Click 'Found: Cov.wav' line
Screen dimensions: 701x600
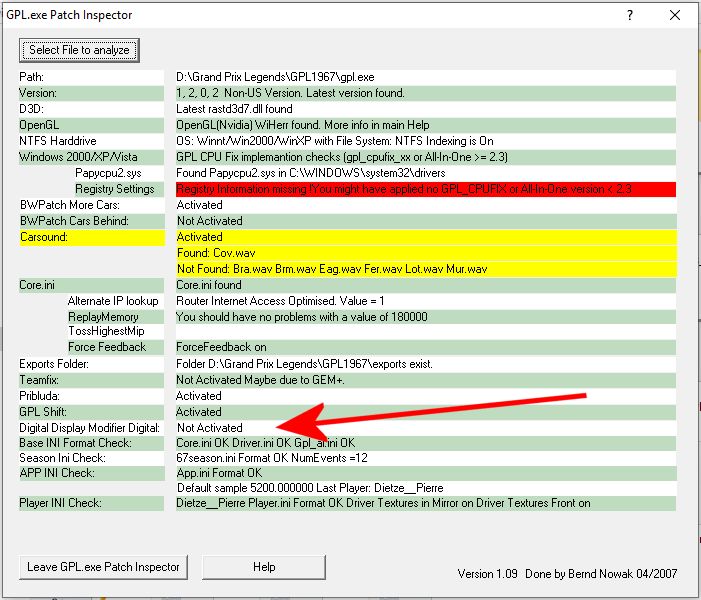426,253
